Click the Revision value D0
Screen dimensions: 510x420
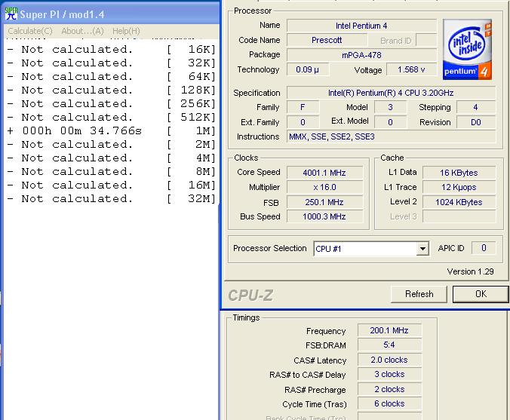click(x=476, y=123)
